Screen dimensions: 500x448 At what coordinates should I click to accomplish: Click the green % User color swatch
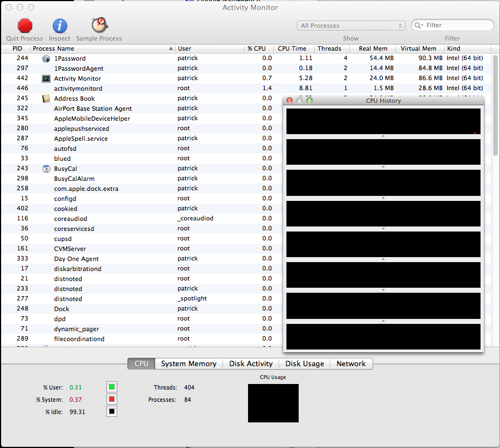[112, 387]
